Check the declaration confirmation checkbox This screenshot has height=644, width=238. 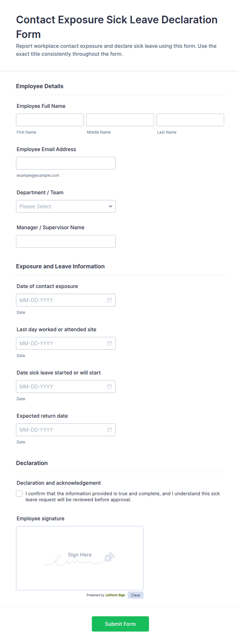[x=19, y=494]
